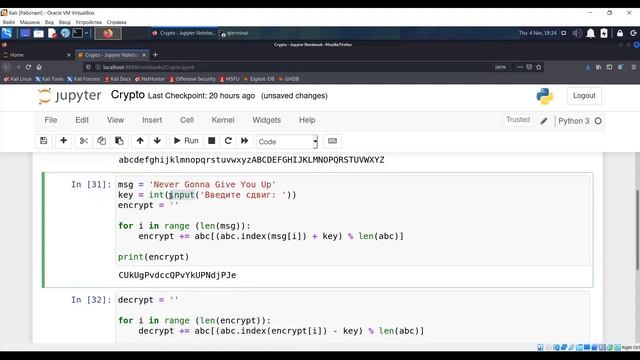
Task: Click the Crypto notebook title to rename
Action: point(128,95)
